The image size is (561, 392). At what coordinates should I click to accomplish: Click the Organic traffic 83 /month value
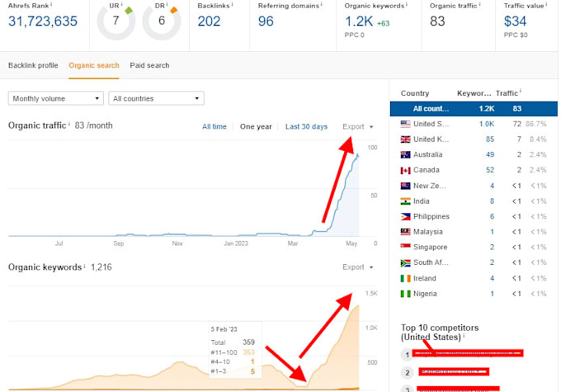coord(93,125)
